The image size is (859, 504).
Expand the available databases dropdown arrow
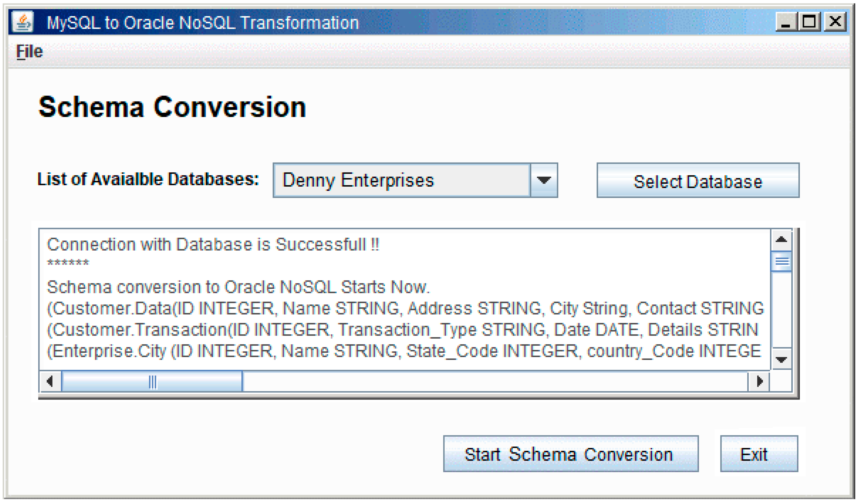click(544, 180)
